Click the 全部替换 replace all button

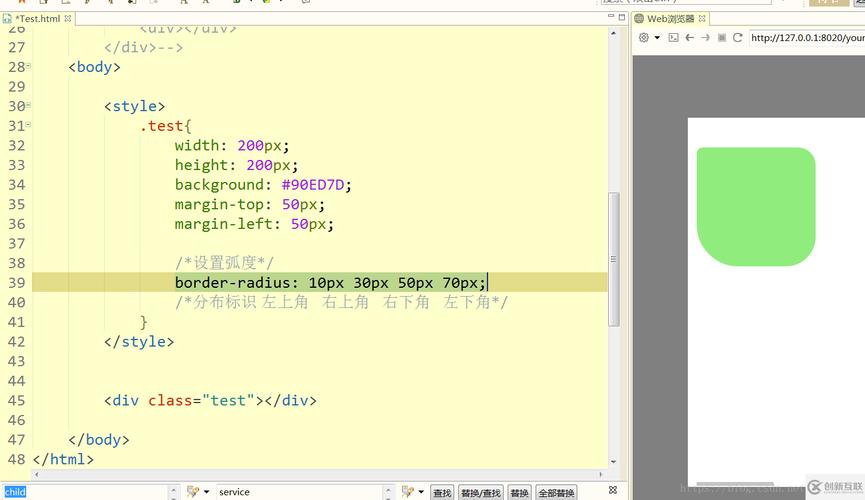tap(556, 492)
